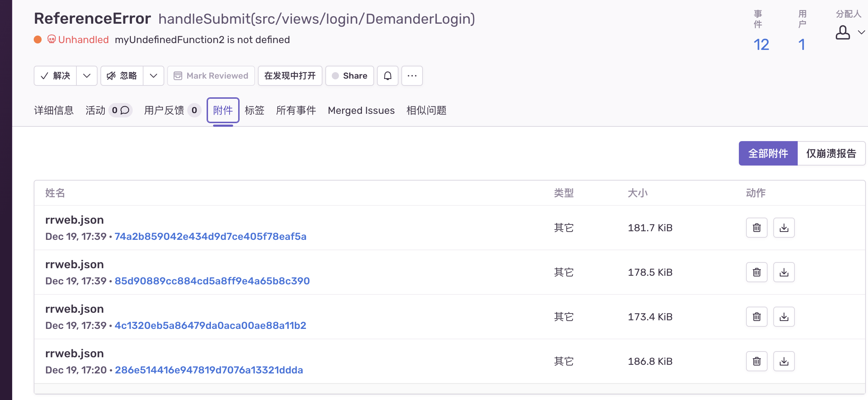The height and width of the screenshot is (400, 868).
Task: Open the 分配人 assignee dropdown
Action: [849, 32]
